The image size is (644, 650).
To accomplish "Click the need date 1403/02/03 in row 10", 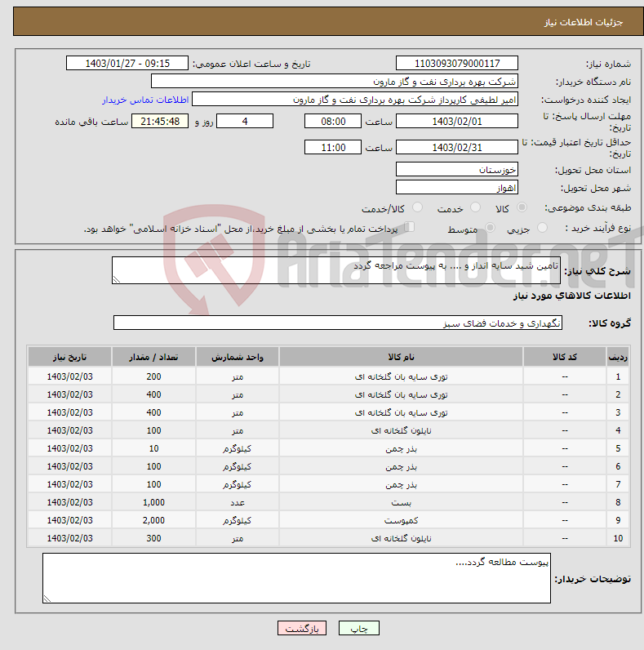I will (69, 538).
